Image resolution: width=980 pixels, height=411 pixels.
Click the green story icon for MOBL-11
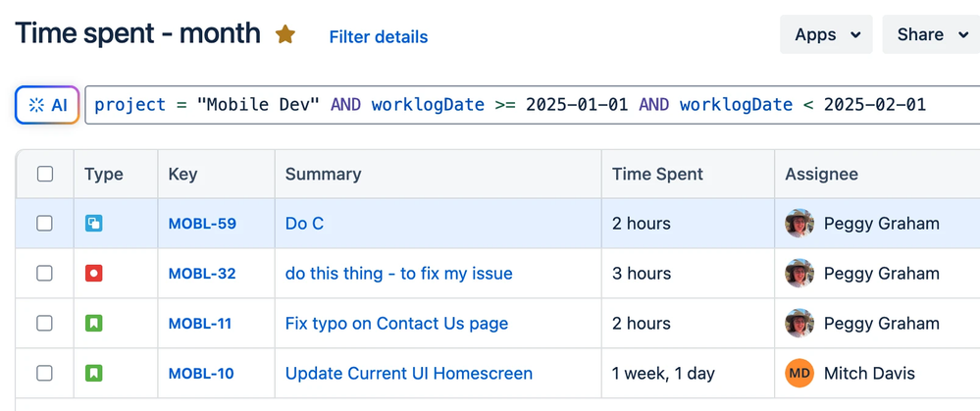pyautogui.click(x=94, y=323)
